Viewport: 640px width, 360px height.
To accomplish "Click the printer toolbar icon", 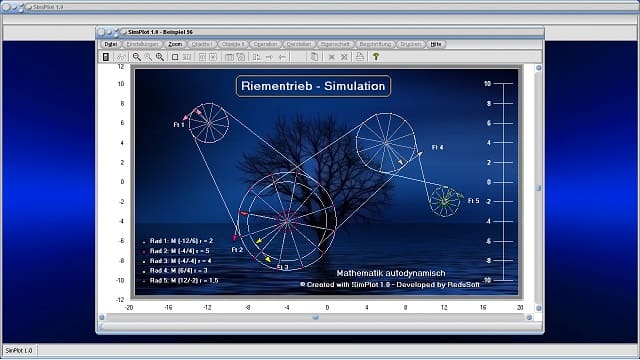I will click(359, 57).
